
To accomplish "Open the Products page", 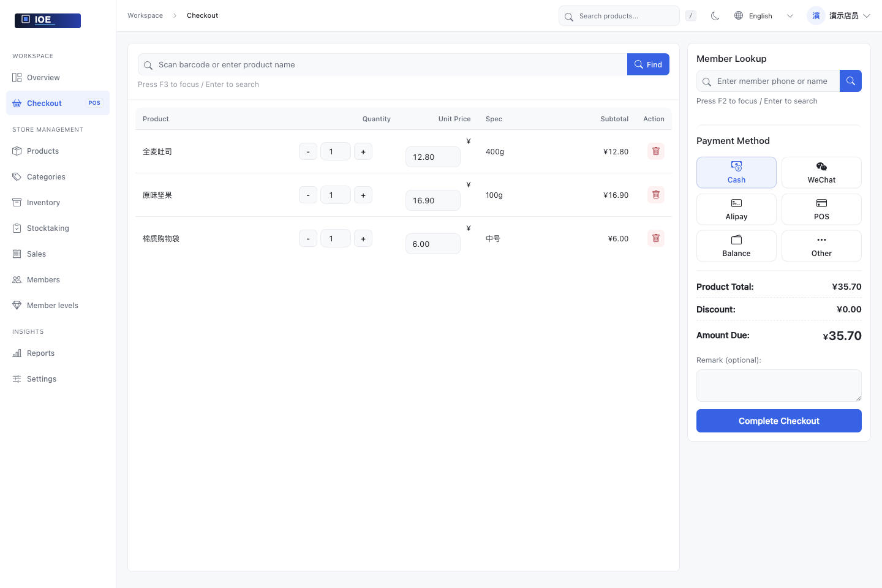I will pos(58,151).
